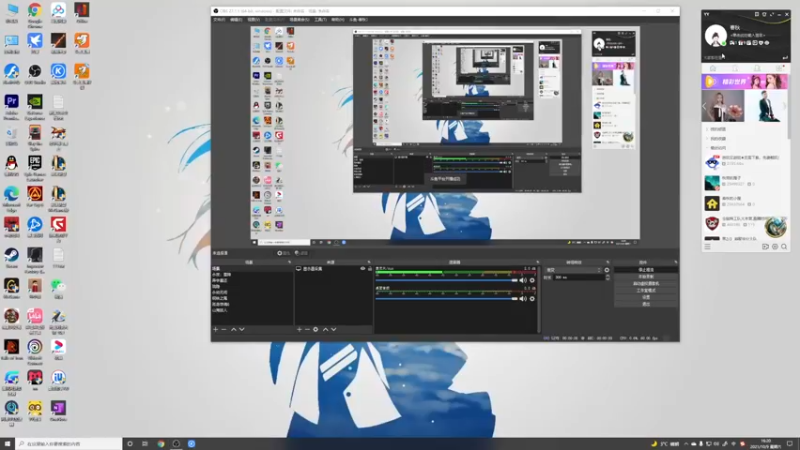Click the fourth Controls button (studio mode)
This screenshot has height=450, width=800.
tap(646, 290)
